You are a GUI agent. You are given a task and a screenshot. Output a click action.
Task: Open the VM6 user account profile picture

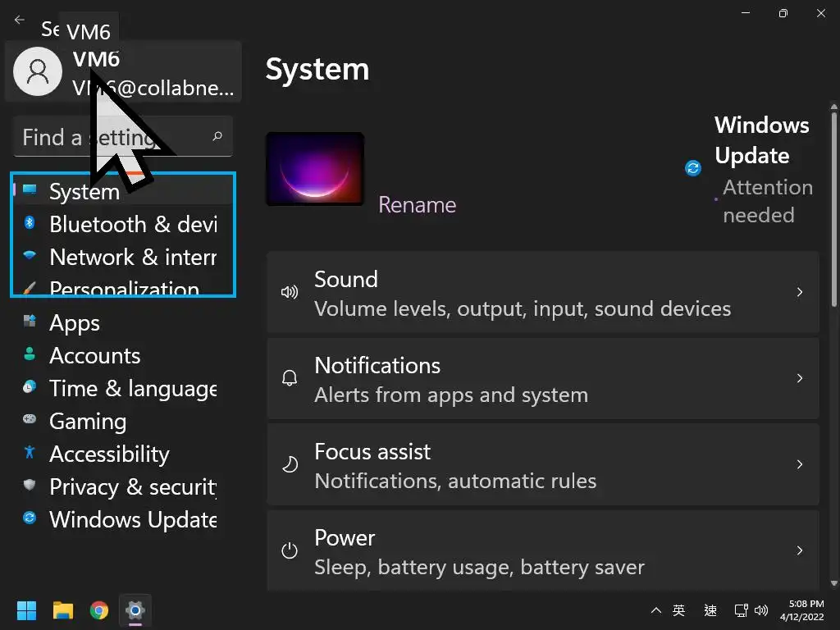click(x=38, y=71)
